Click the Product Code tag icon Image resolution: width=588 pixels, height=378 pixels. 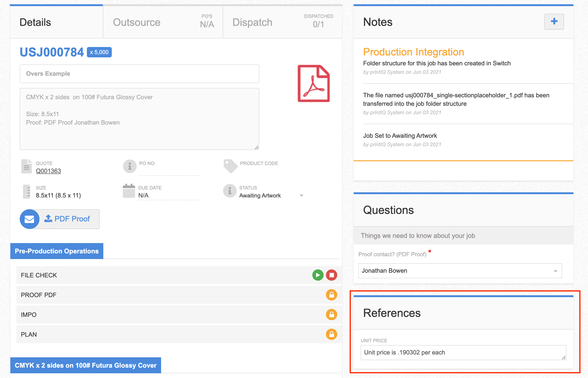(x=230, y=166)
